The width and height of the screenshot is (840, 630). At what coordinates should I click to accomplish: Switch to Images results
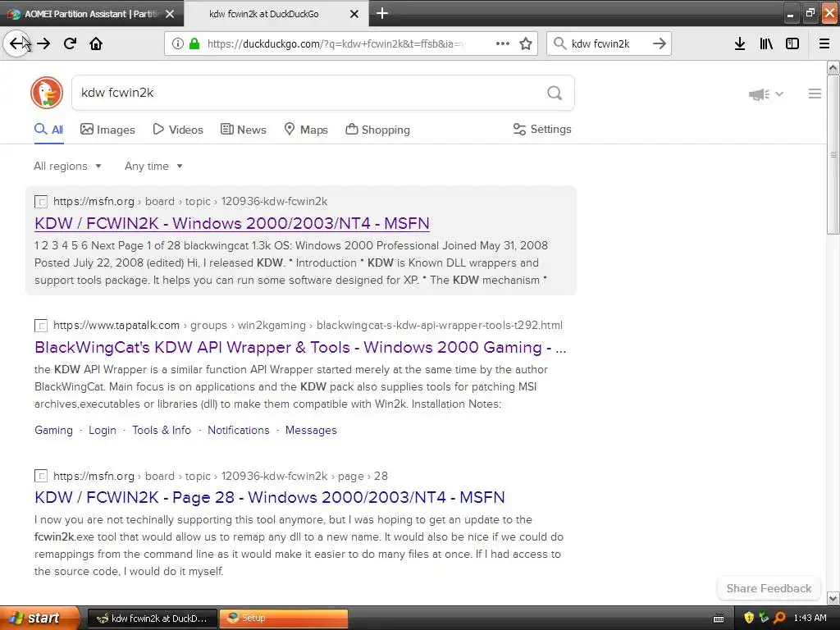(107, 130)
